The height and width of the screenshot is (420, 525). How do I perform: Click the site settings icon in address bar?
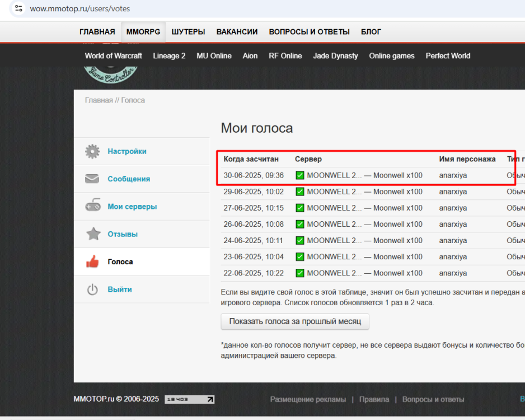(18, 8)
